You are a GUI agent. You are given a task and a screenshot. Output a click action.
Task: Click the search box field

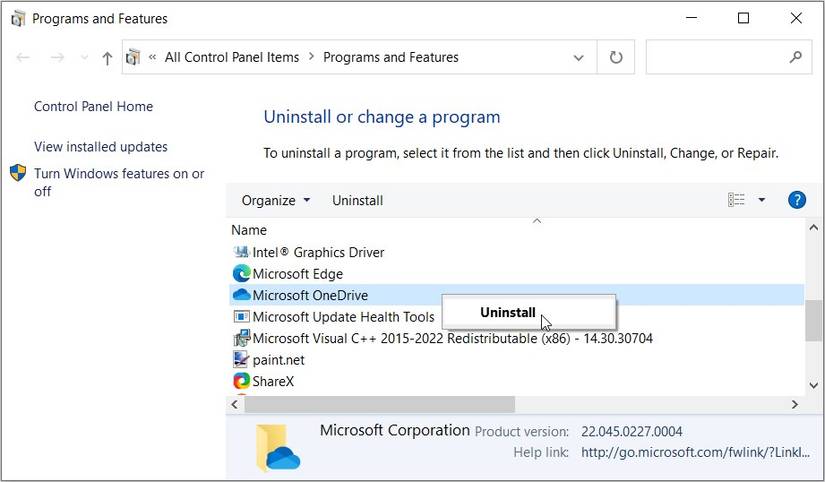point(716,58)
